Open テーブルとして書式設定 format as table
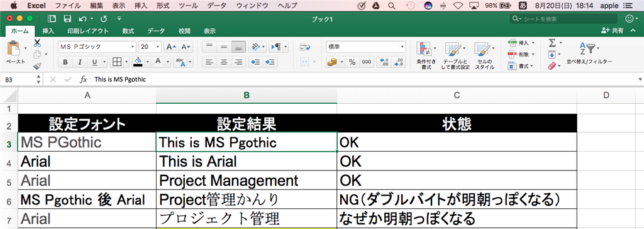 click(x=455, y=55)
